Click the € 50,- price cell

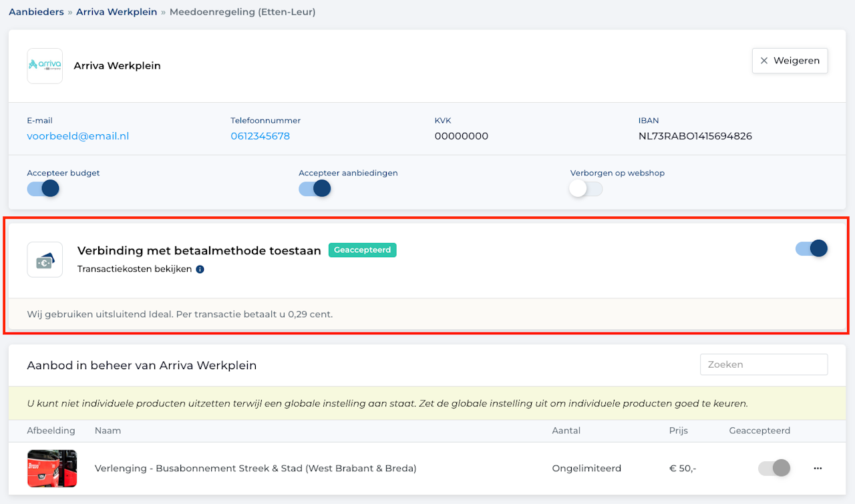[683, 469]
